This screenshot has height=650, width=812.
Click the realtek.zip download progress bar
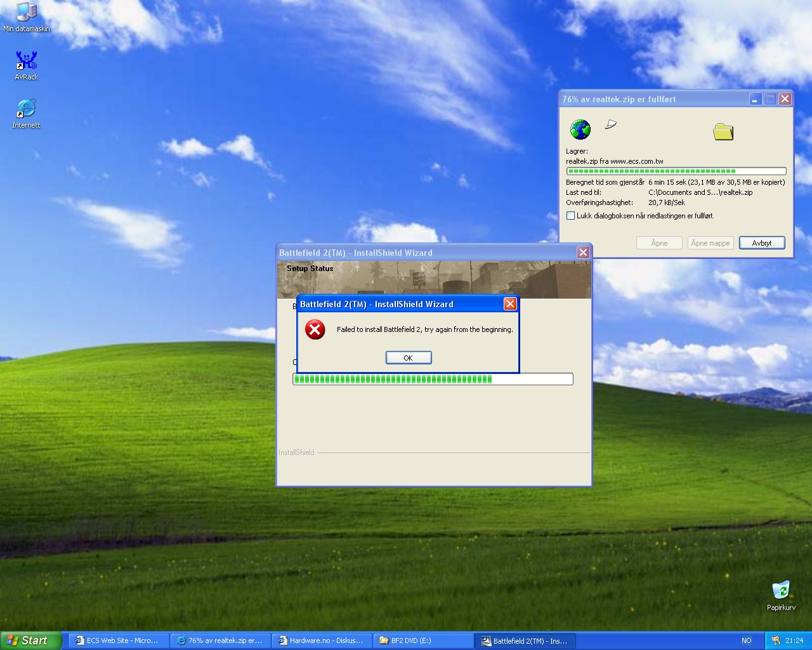676,171
